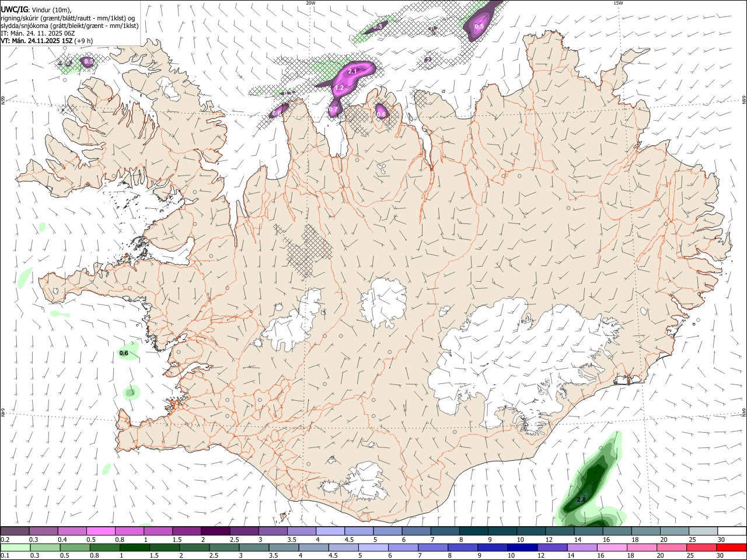Click the pink swatch between 0.5 and 0.8, upper row
This screenshot has height=560, width=747.
coord(100,531)
